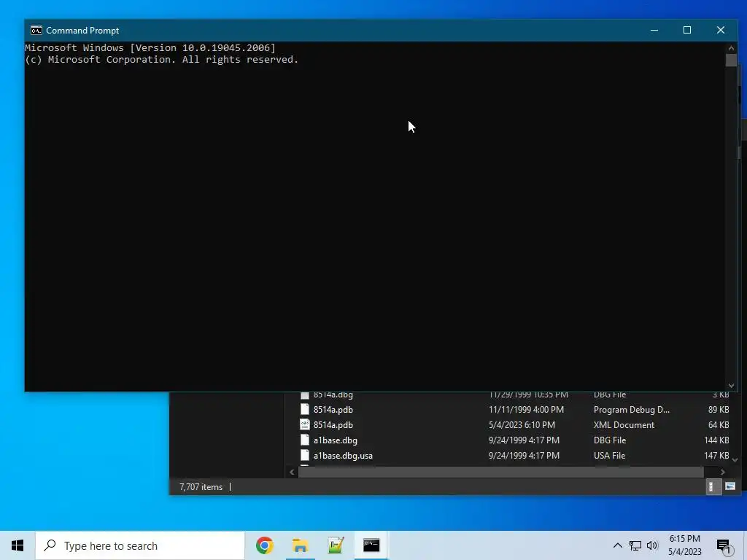The width and height of the screenshot is (747, 560).
Task: Select the 8514a.pdb XML Document file
Action: coord(514,425)
